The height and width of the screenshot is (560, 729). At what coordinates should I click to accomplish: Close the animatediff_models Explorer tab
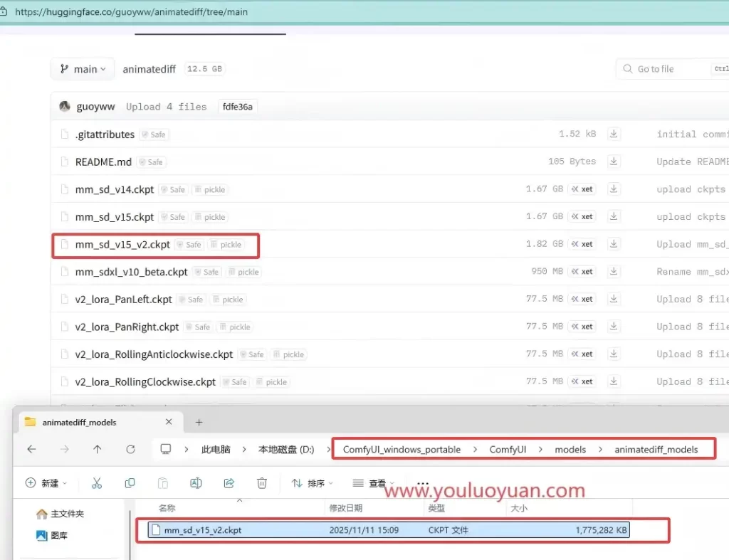click(169, 421)
